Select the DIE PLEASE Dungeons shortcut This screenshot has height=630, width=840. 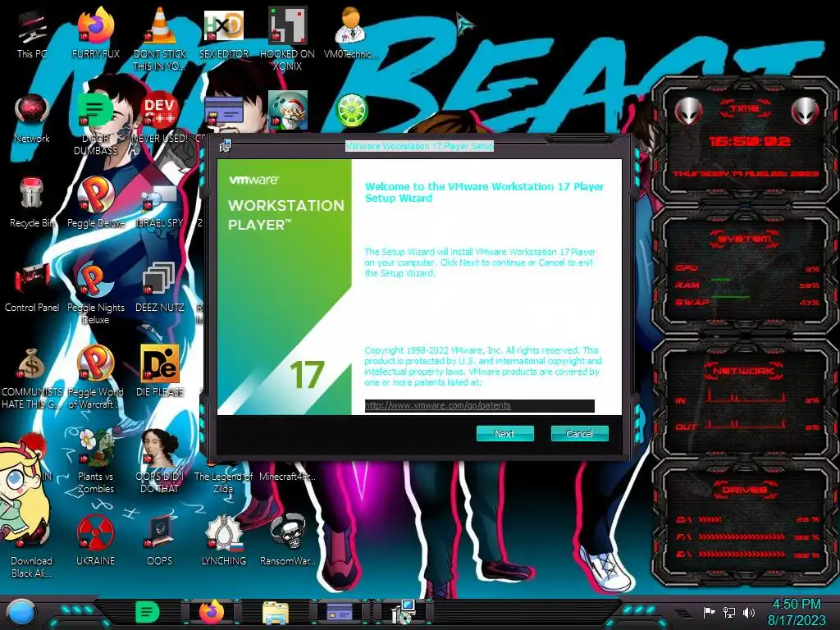click(x=160, y=371)
